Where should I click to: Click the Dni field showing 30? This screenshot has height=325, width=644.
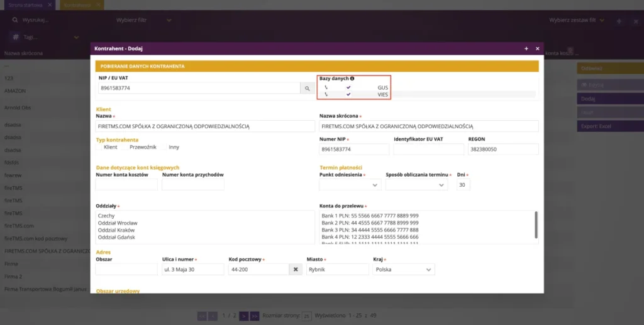point(464,185)
